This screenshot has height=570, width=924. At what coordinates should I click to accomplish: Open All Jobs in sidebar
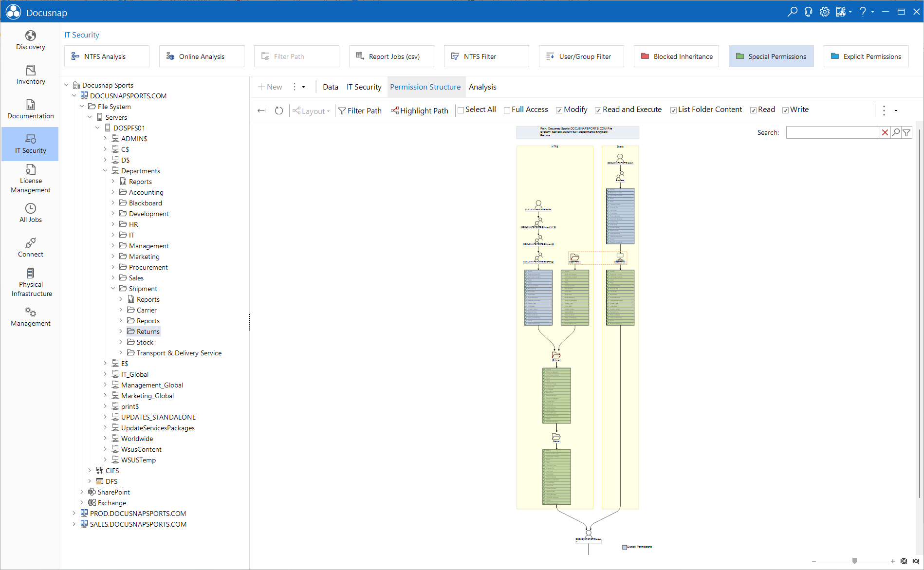pos(30,213)
